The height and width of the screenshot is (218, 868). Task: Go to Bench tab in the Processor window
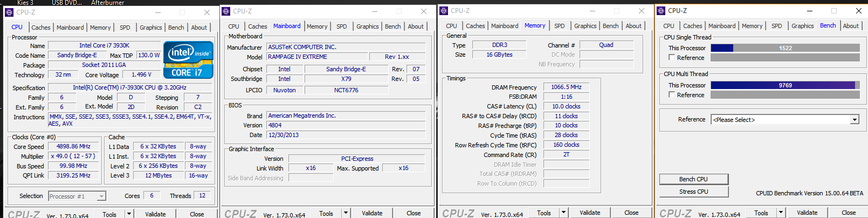click(176, 28)
